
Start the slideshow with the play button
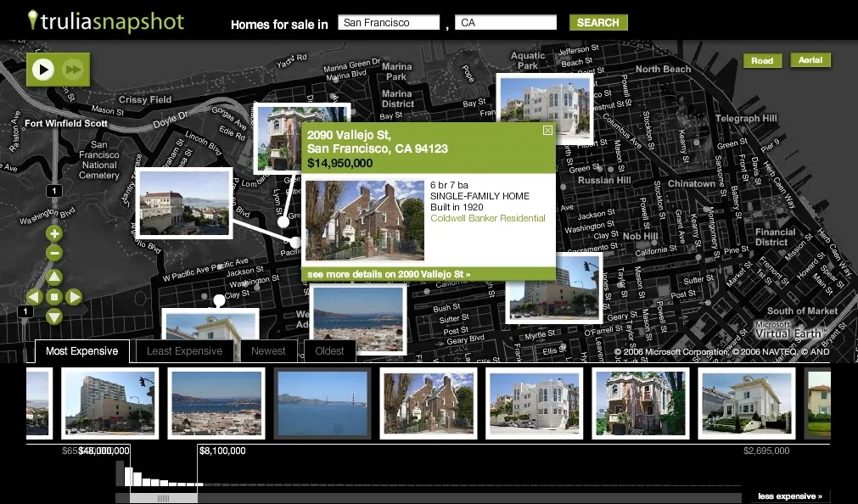(43, 70)
